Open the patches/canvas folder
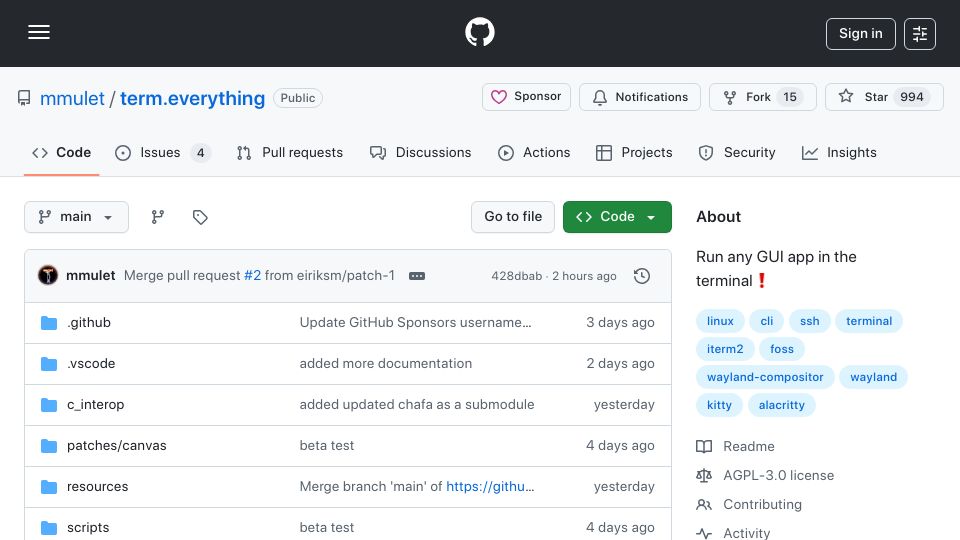 pyautogui.click(x=117, y=446)
